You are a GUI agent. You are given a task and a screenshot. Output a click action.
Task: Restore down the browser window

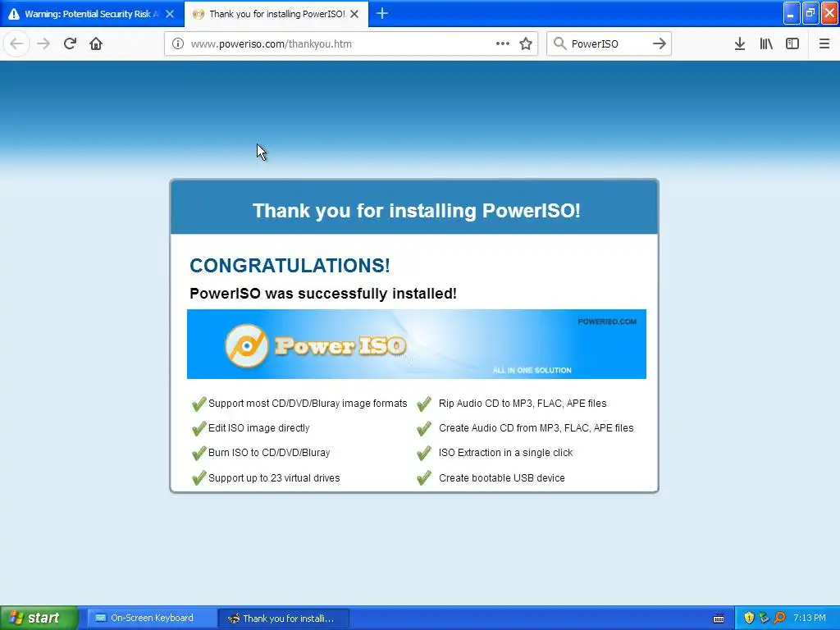point(810,13)
